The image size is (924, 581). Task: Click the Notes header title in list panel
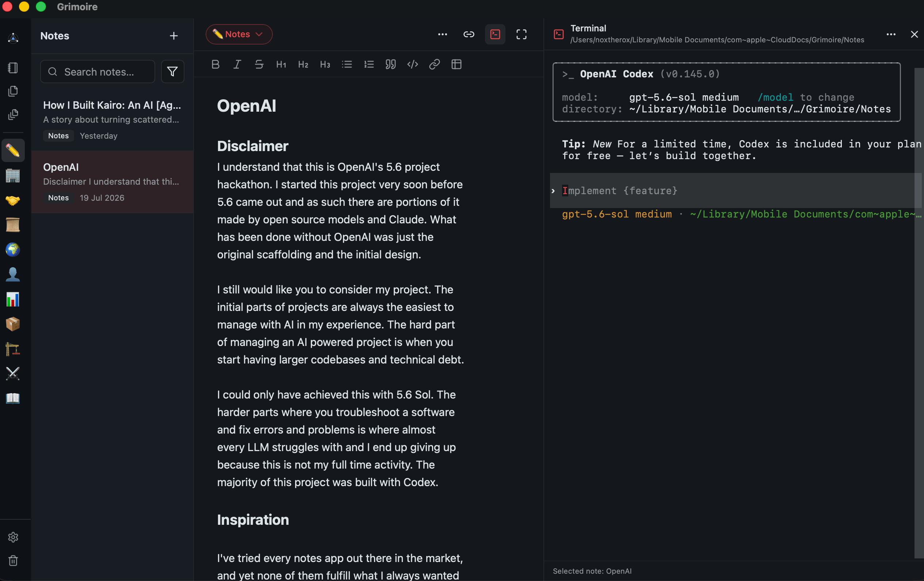[55, 36]
